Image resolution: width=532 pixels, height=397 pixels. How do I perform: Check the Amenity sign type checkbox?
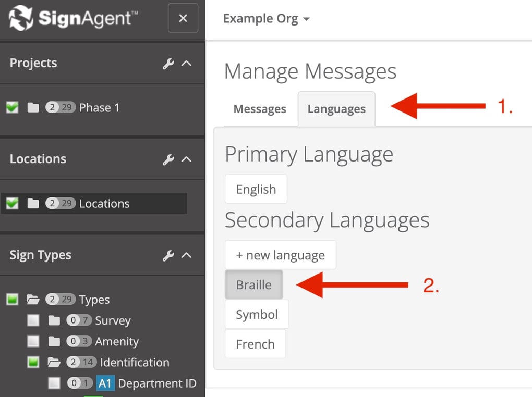(33, 342)
